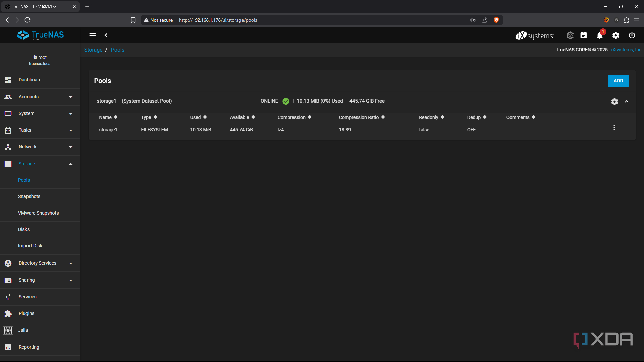Expand the Accounts menu arrow

[x=71, y=97]
